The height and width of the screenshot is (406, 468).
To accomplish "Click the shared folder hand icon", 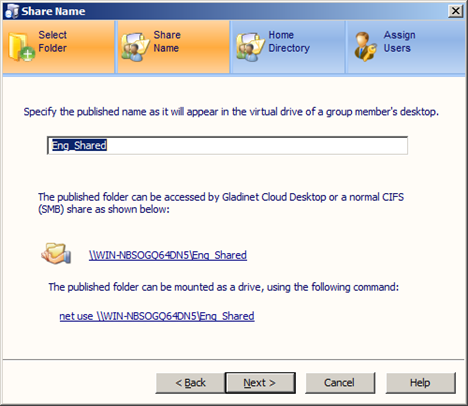I will (56, 253).
